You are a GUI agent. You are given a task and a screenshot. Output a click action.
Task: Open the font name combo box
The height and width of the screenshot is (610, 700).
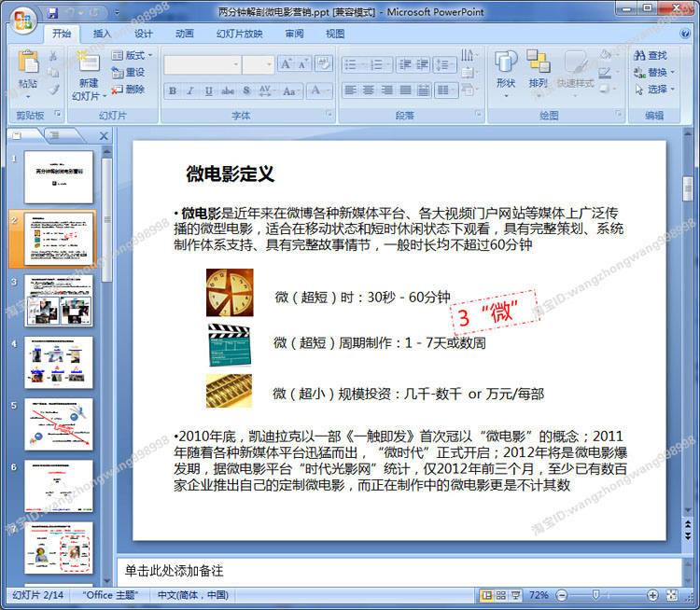(x=203, y=64)
